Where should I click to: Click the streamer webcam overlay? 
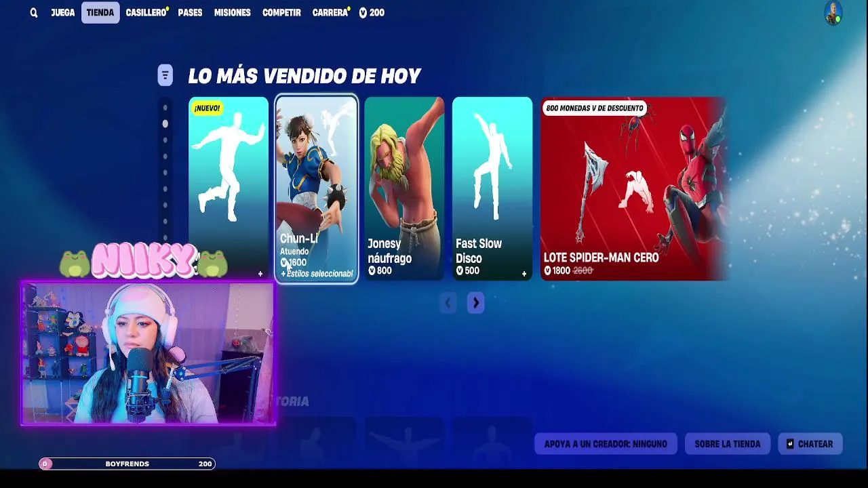tap(148, 353)
